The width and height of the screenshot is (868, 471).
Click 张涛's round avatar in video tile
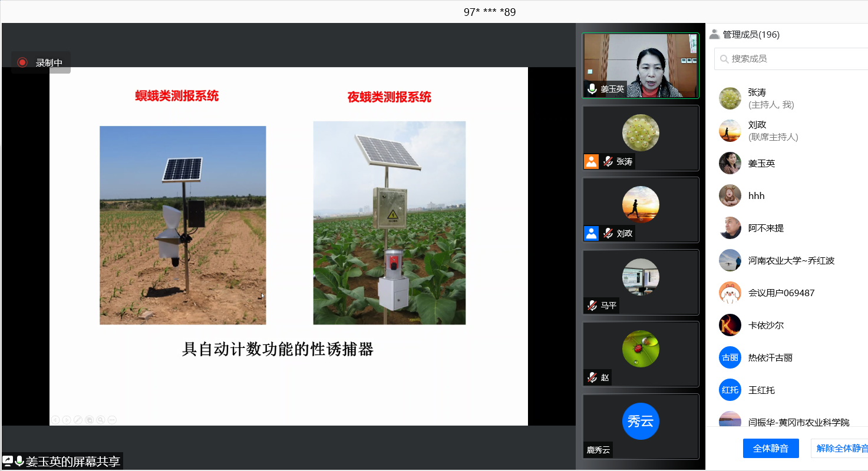coord(641,132)
